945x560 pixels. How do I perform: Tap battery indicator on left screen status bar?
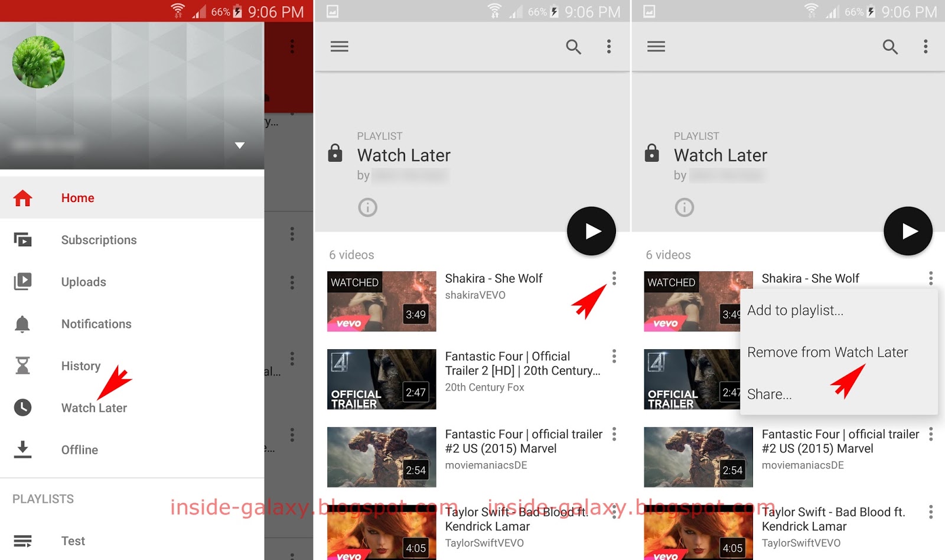point(237,11)
